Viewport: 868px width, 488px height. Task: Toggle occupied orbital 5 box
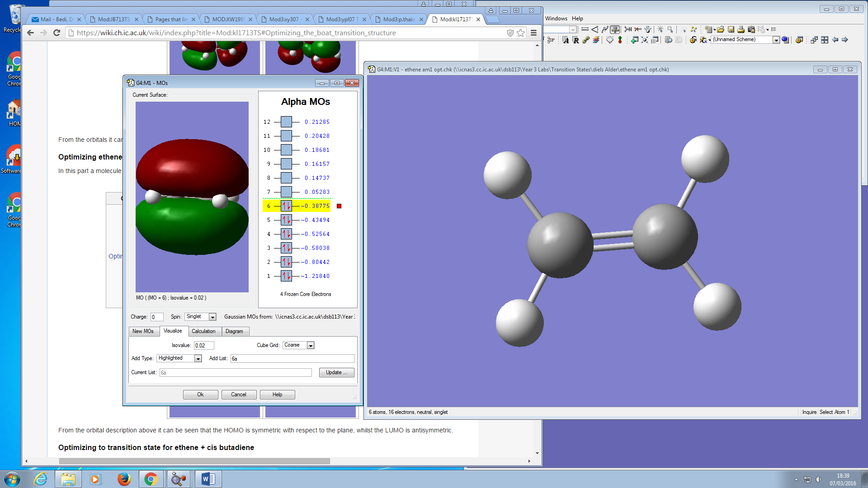[x=286, y=220]
